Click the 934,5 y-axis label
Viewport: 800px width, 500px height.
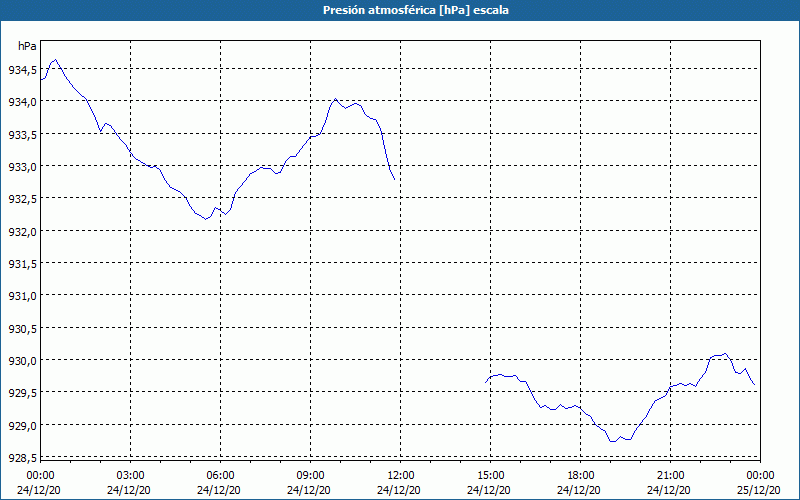22,70
